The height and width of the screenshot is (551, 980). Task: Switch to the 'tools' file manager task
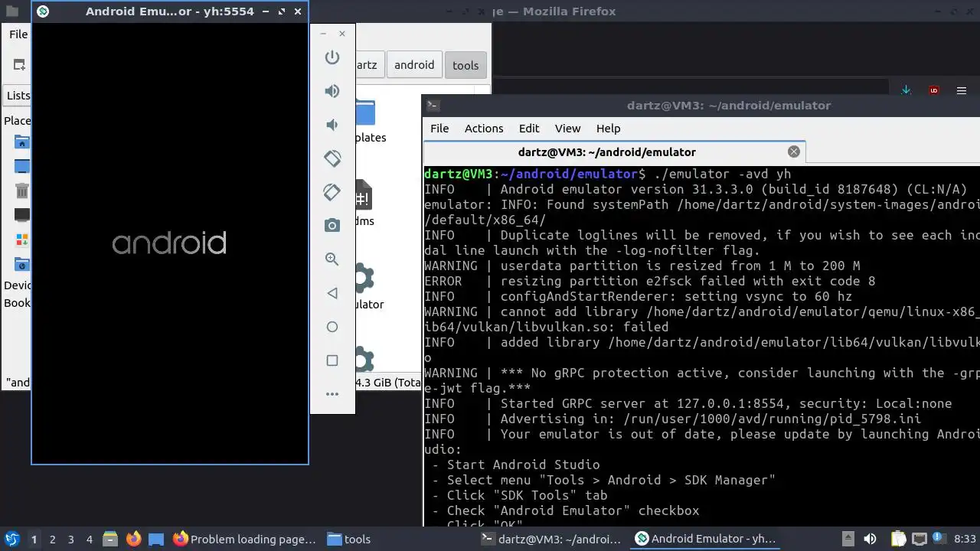point(349,539)
